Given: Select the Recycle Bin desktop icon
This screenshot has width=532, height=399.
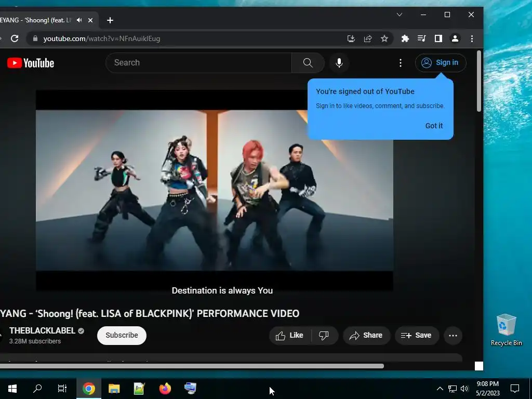Looking at the screenshot, I should point(506,330).
